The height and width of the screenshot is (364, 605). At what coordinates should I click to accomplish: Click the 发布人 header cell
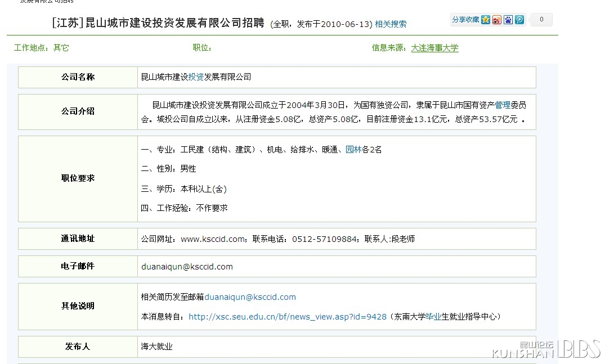coord(78,347)
